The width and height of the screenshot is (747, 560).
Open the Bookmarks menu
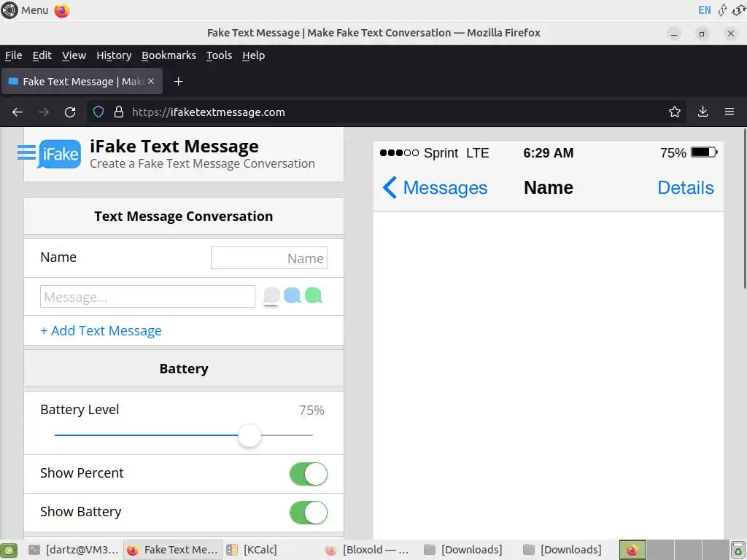click(x=169, y=55)
